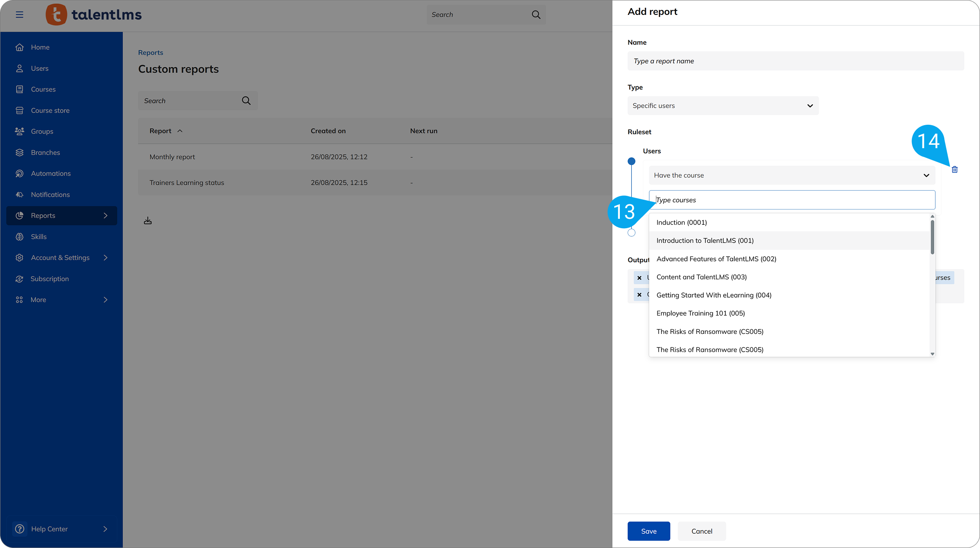Click the Type a report name field
This screenshot has height=548, width=980.
pos(795,61)
